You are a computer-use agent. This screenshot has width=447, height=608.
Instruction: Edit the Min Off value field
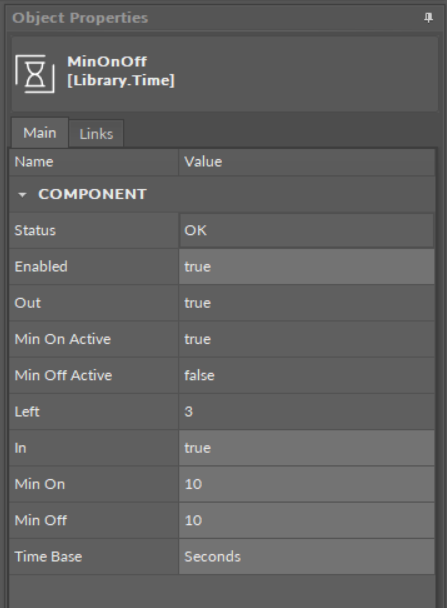click(x=306, y=520)
